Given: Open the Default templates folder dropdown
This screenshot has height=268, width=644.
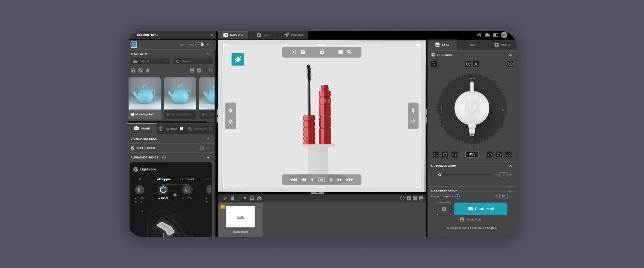Looking at the screenshot, I should click(x=150, y=61).
